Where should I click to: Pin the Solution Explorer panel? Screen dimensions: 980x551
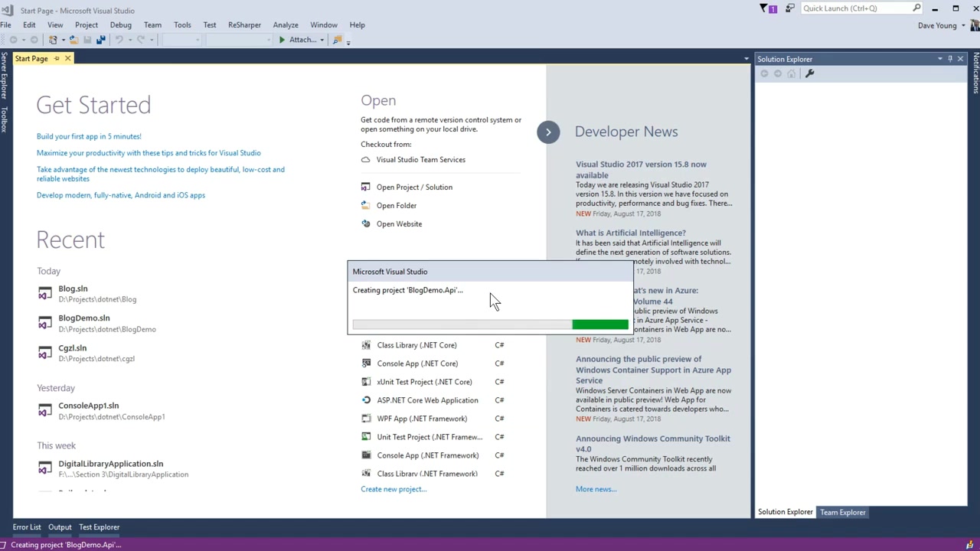coord(950,58)
